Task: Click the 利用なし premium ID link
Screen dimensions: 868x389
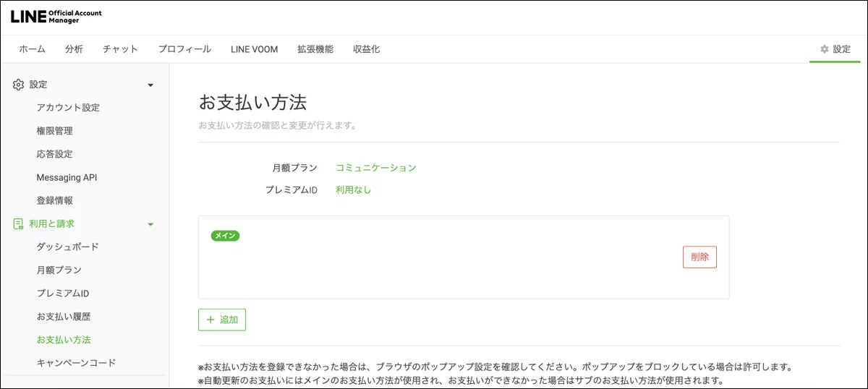Action: (353, 190)
